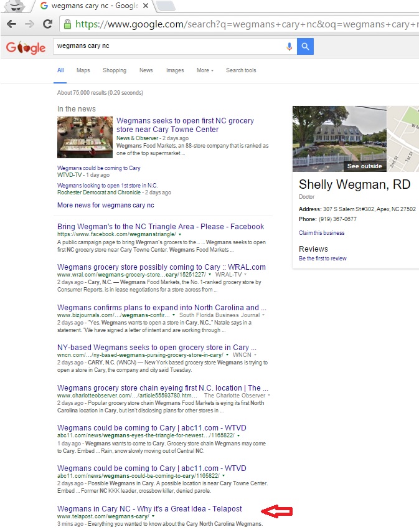Close the wegmans cary nc tab
This screenshot has height=532, width=419.
(x=146, y=6)
